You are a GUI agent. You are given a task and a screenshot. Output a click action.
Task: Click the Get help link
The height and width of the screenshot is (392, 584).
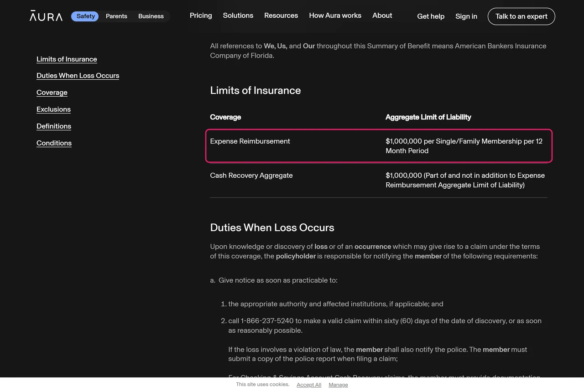point(431,16)
